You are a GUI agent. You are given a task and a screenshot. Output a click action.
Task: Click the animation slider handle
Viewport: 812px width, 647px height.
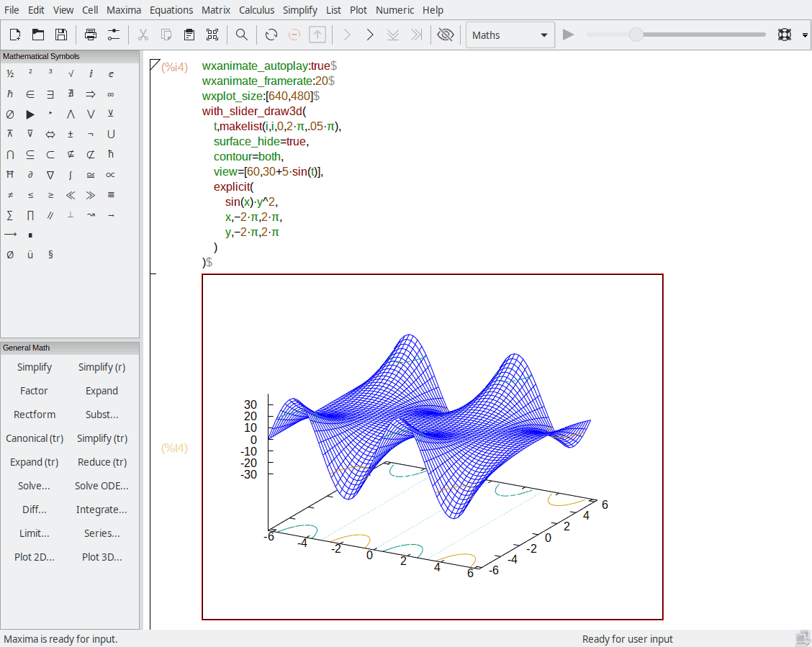(x=636, y=35)
